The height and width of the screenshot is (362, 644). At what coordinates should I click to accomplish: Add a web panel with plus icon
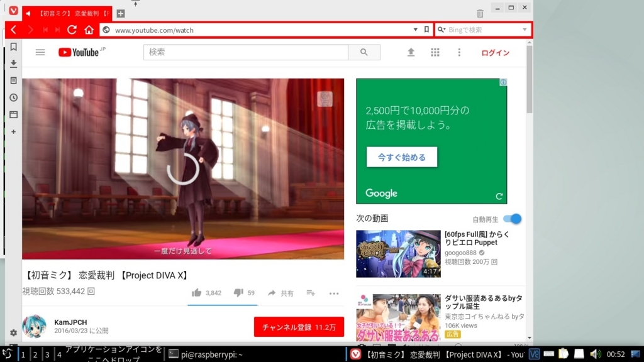tap(14, 132)
